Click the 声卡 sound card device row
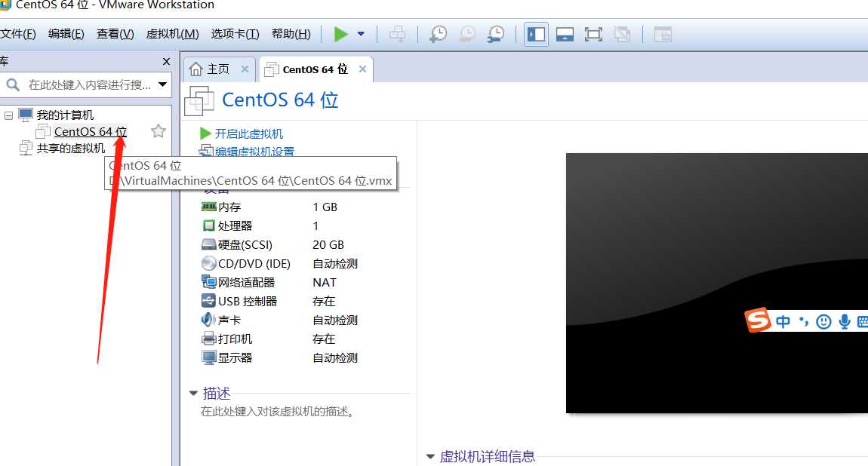Screen dimensions: 868x466 (x=279, y=320)
